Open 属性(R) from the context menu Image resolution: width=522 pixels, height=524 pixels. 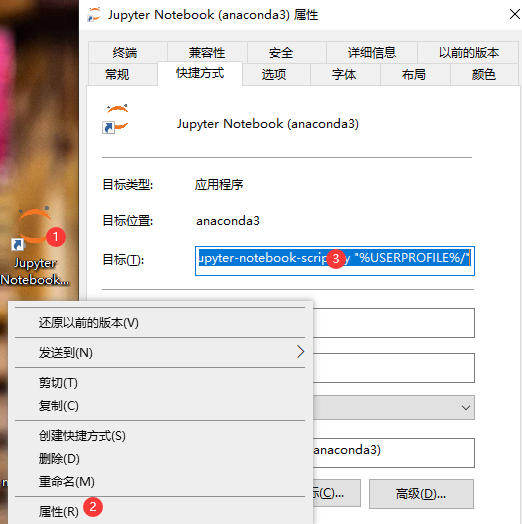click(160, 511)
